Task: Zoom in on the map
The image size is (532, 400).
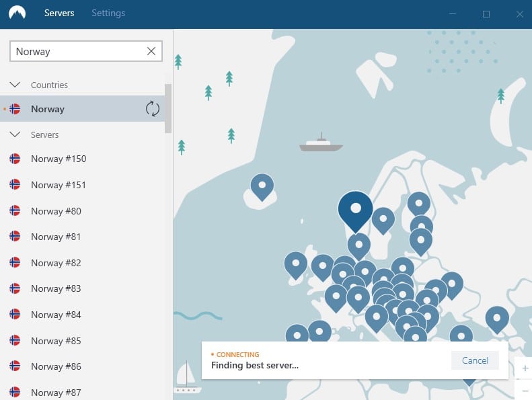Action: coord(525,368)
